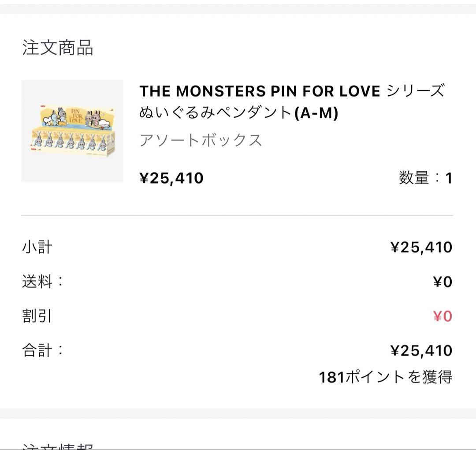Select the 数量：1 quantity text
The height and width of the screenshot is (450, 476).
425,178
